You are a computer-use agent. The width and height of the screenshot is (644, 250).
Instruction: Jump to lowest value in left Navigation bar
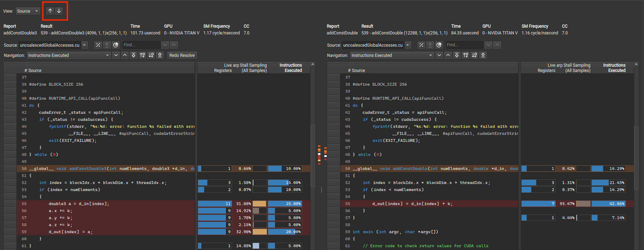click(160, 55)
